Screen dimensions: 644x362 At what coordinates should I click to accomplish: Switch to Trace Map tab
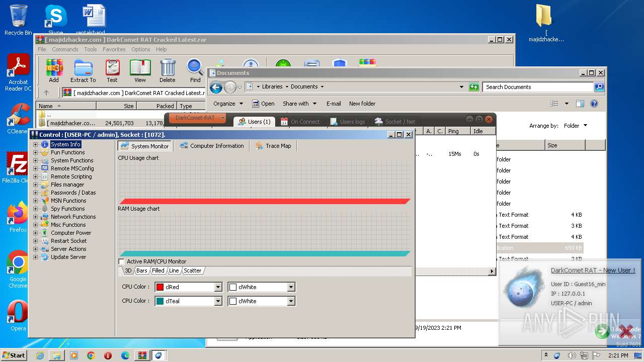pyautogui.click(x=273, y=146)
